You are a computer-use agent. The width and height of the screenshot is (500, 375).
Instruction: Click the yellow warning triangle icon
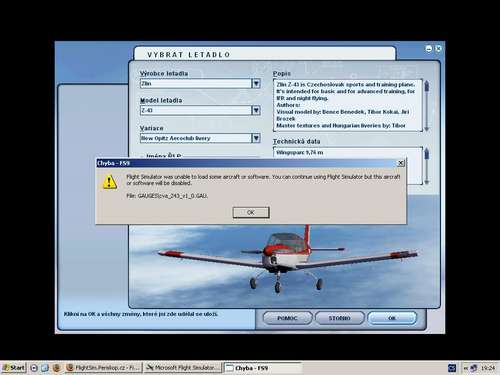pyautogui.click(x=110, y=182)
